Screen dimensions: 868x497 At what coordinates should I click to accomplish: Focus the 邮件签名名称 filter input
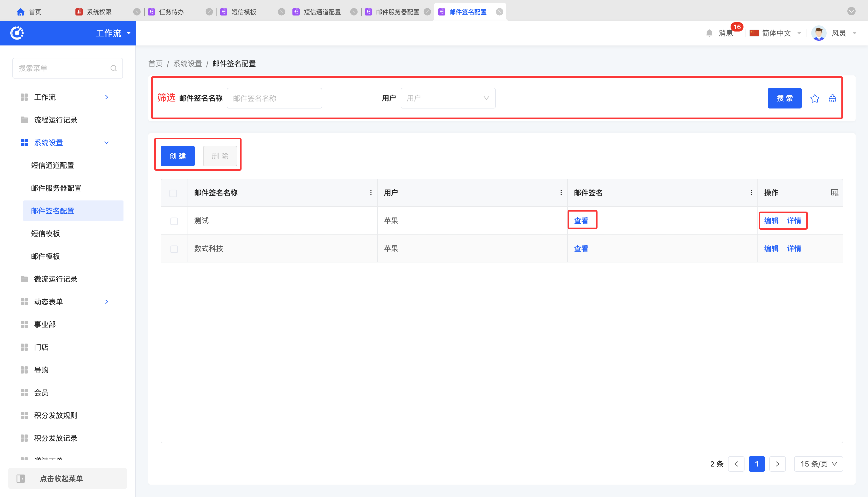[274, 98]
